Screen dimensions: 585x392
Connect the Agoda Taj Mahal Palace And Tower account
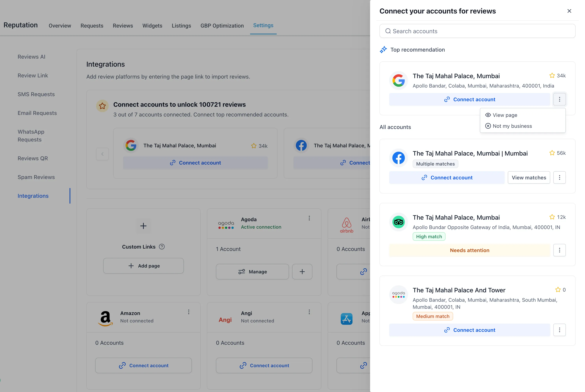tap(469, 330)
